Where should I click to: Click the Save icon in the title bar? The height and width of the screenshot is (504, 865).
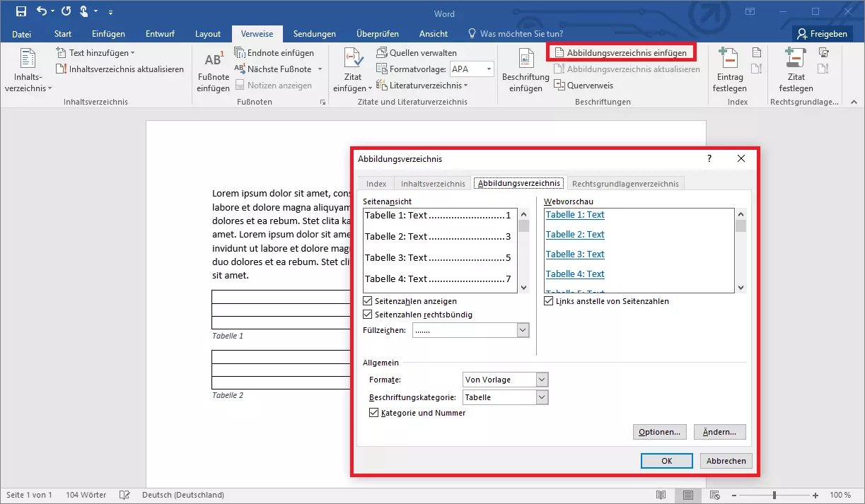coord(21,11)
